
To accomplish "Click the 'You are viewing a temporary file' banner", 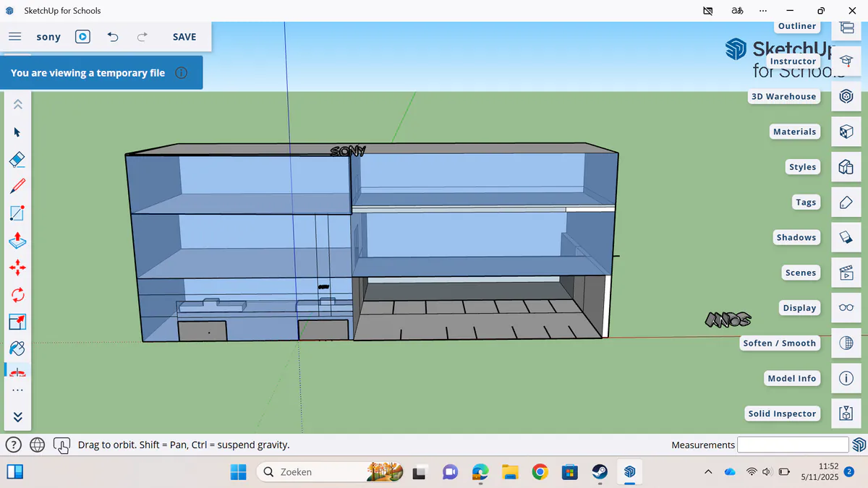I will 101,73.
